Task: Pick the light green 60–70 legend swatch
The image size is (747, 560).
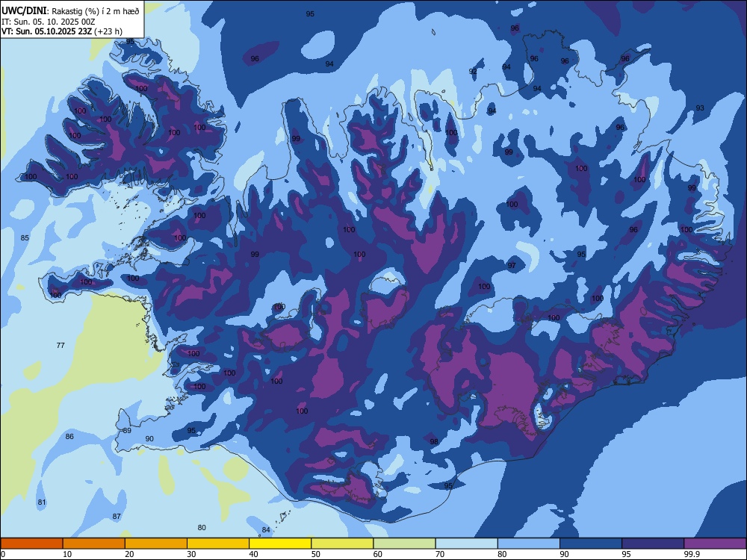Action: (404, 544)
